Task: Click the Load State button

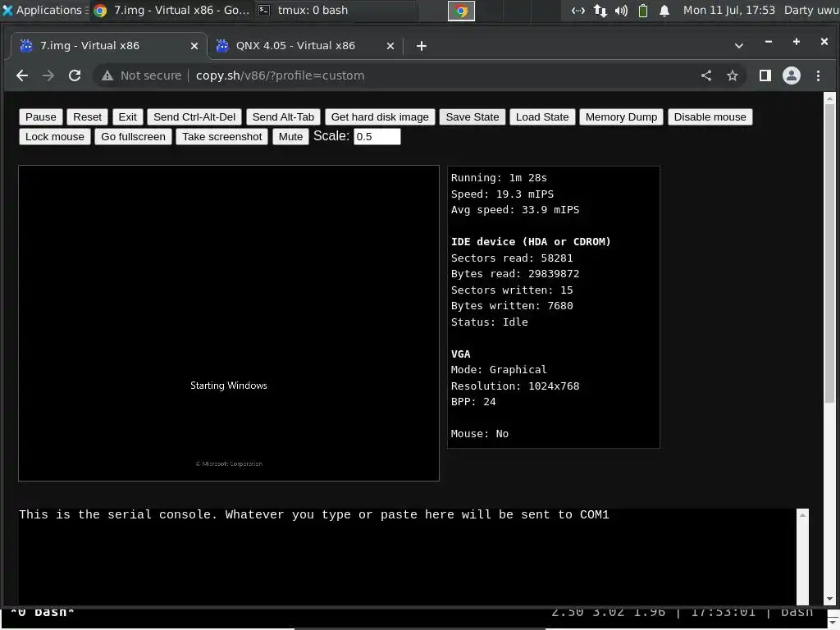Action: pos(542,116)
